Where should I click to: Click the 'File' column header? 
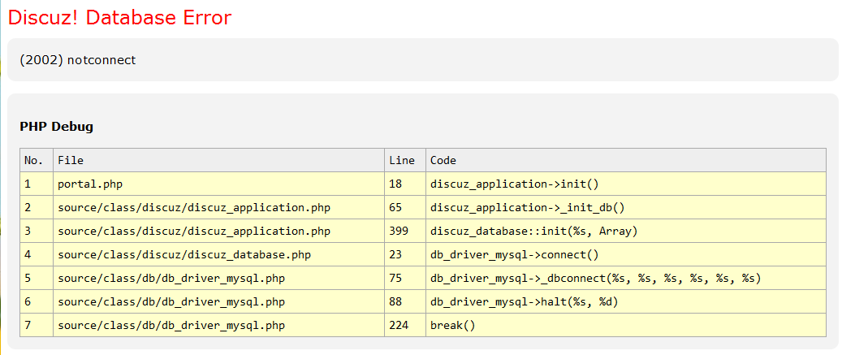[x=218, y=160]
